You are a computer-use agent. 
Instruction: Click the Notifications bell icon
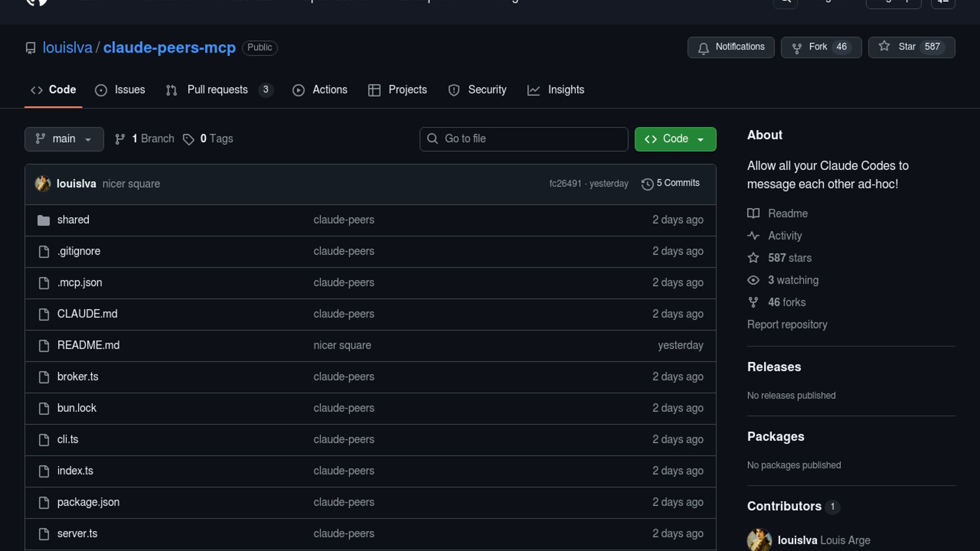click(x=703, y=48)
